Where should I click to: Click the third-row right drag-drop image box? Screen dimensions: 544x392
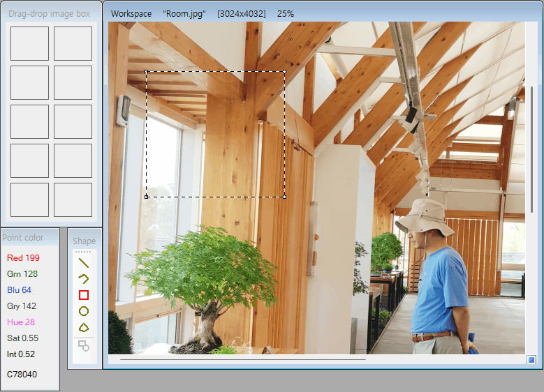[73, 121]
